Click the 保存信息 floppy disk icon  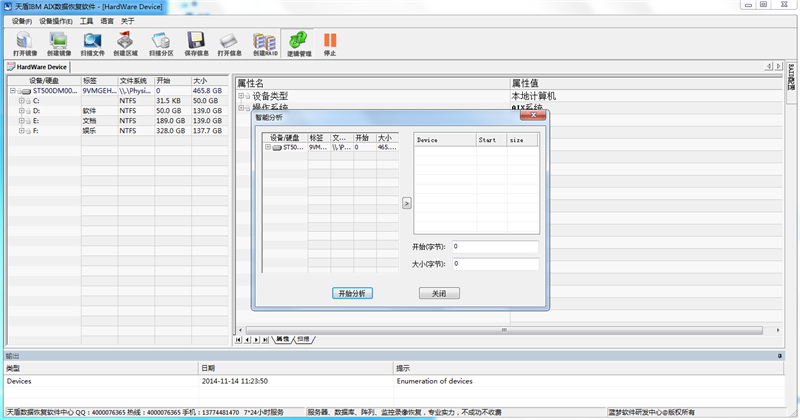196,44
